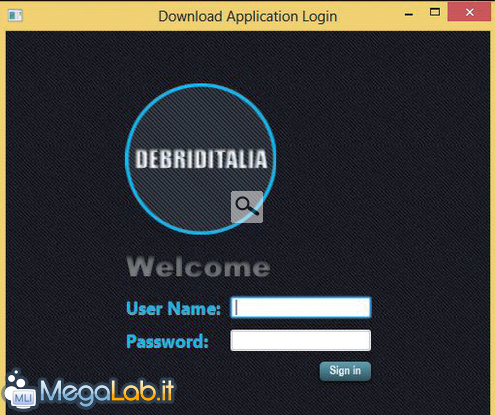Click the "Download Application Login" window title

(x=248, y=16)
